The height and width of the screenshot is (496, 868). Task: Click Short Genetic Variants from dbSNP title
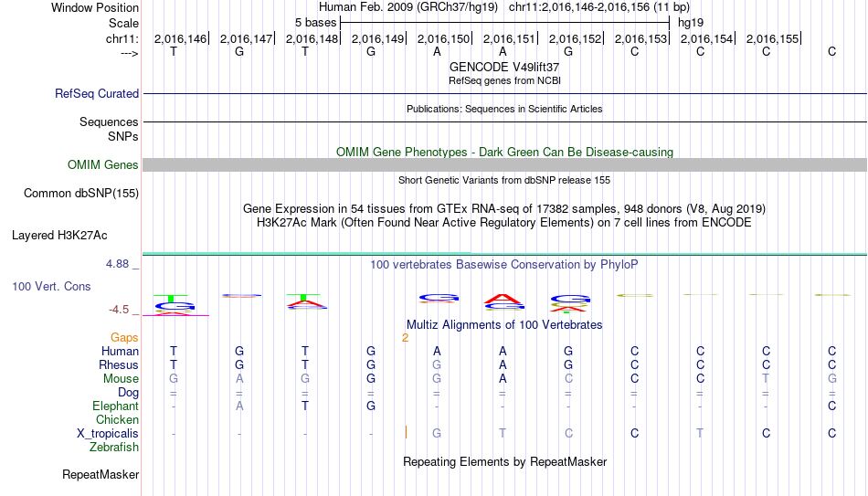pyautogui.click(x=504, y=181)
